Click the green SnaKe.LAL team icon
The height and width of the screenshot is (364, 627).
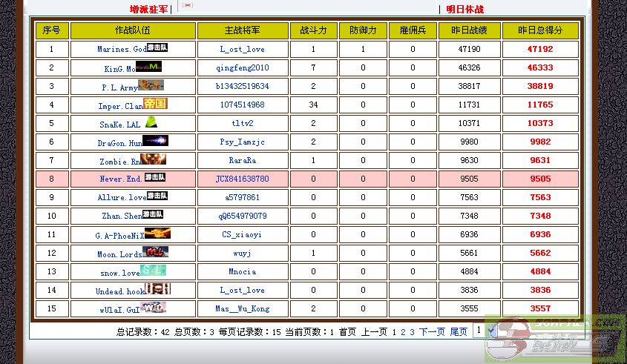click(x=151, y=123)
